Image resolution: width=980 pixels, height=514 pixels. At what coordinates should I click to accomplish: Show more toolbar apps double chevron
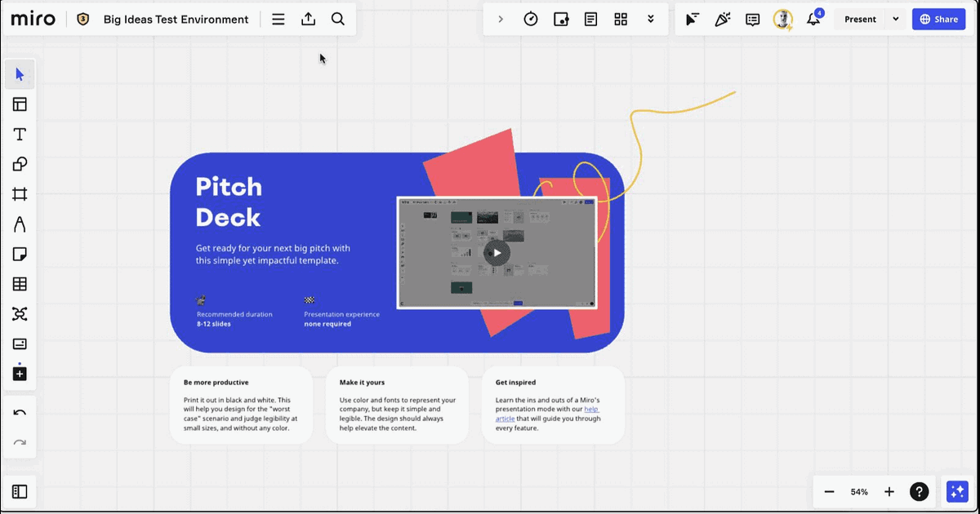point(651,19)
